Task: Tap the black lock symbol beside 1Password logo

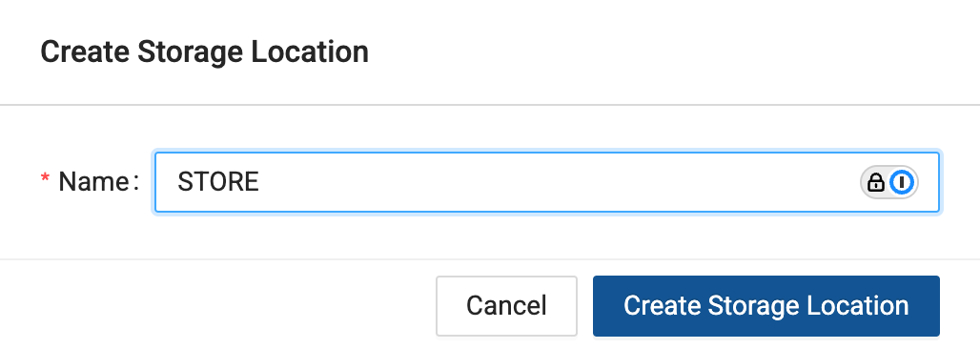Action: point(876,183)
